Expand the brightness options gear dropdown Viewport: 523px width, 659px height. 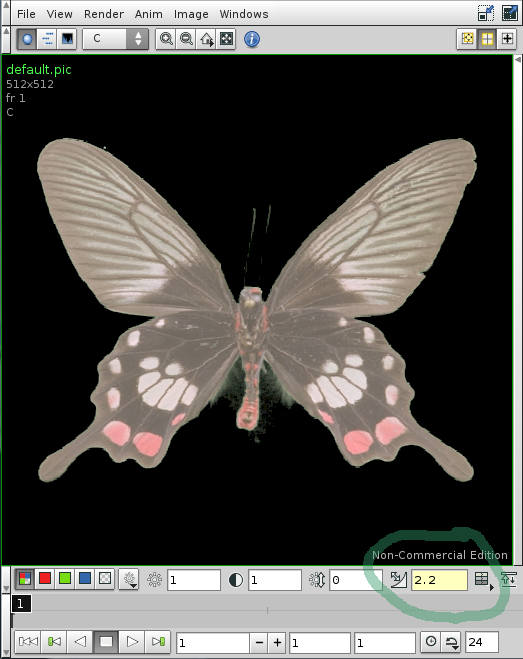129,580
